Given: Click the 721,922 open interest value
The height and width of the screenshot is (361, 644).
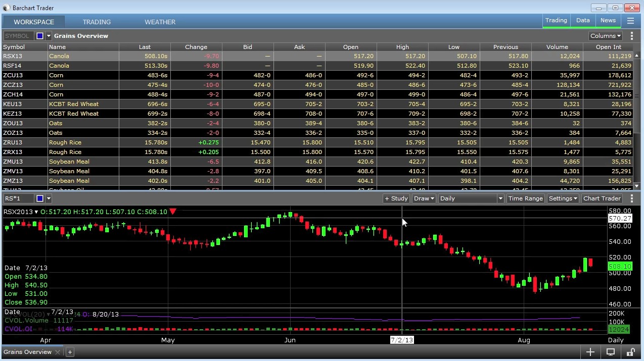Looking at the screenshot, I should coord(619,85).
